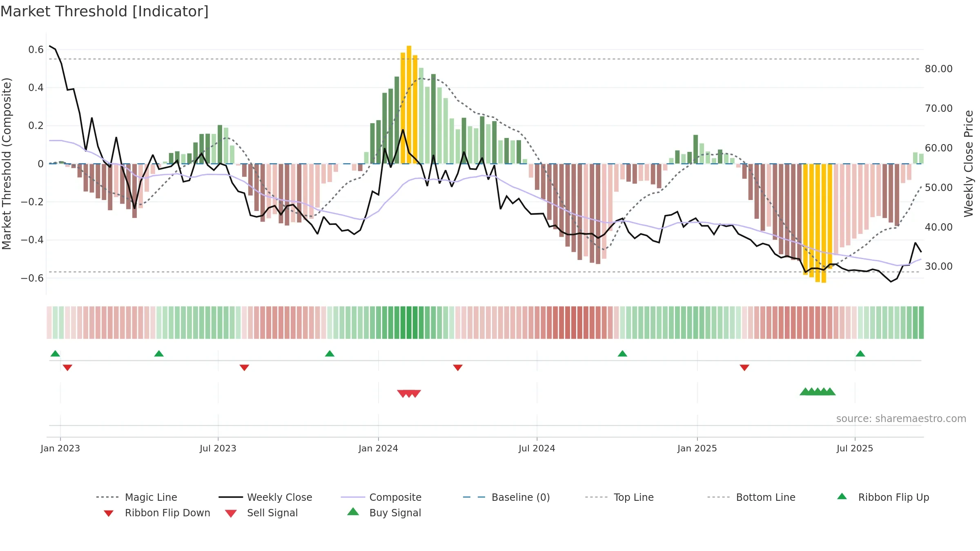Toggle the Baseline (0) legend entry

[x=506, y=497]
